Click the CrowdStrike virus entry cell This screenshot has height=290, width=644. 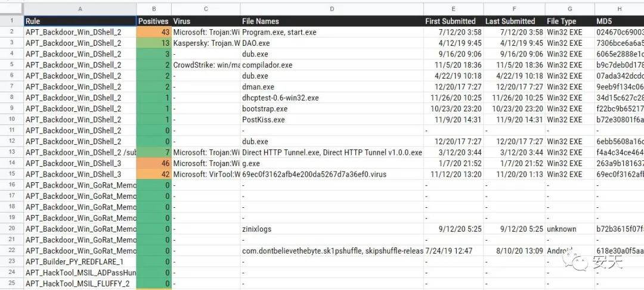pyautogui.click(x=206, y=65)
